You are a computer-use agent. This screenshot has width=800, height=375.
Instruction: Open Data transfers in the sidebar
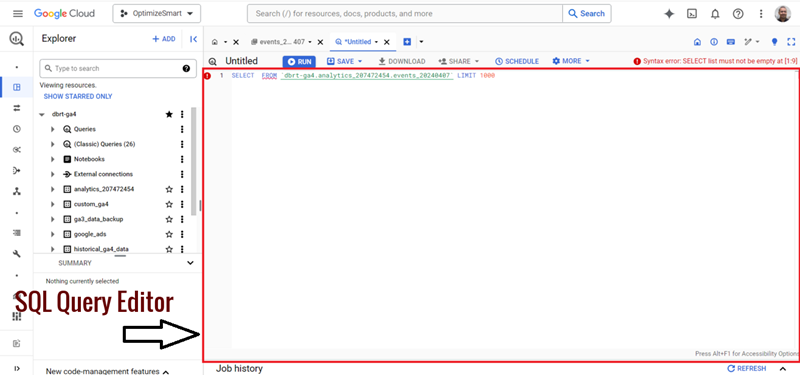17,108
